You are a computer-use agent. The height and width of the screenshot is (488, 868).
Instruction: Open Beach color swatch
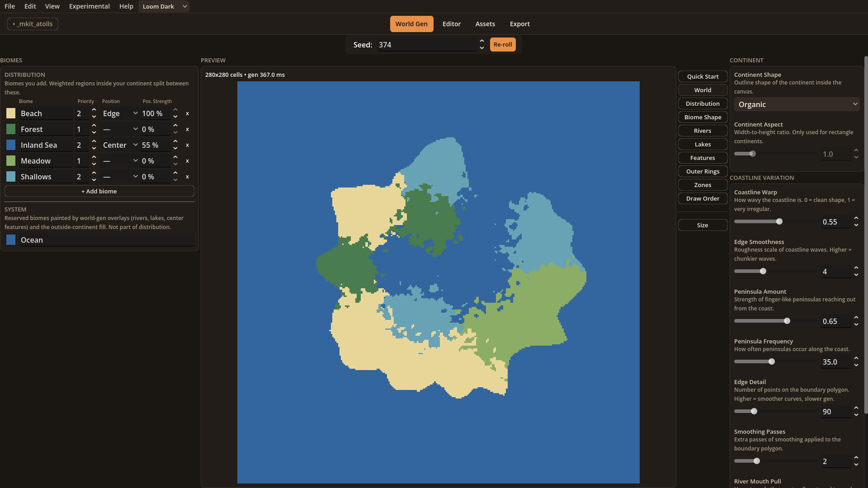(11, 113)
